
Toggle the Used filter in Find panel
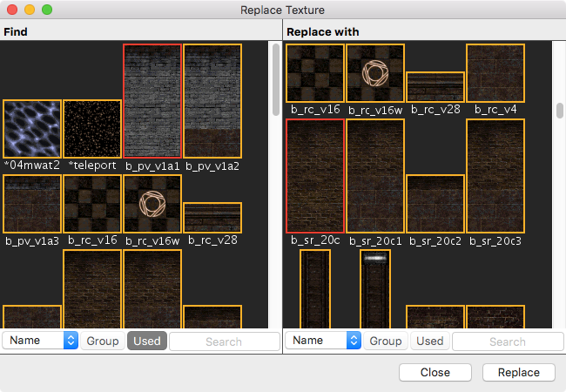(146, 341)
